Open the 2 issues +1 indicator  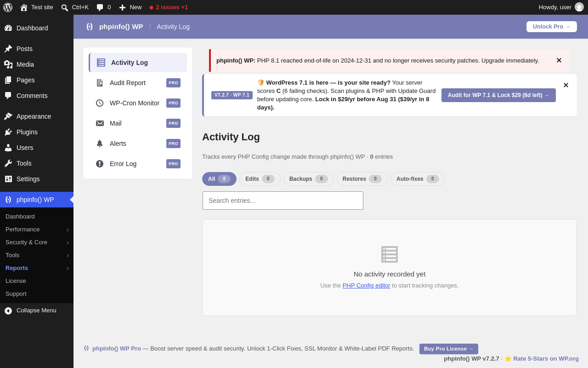[169, 7]
